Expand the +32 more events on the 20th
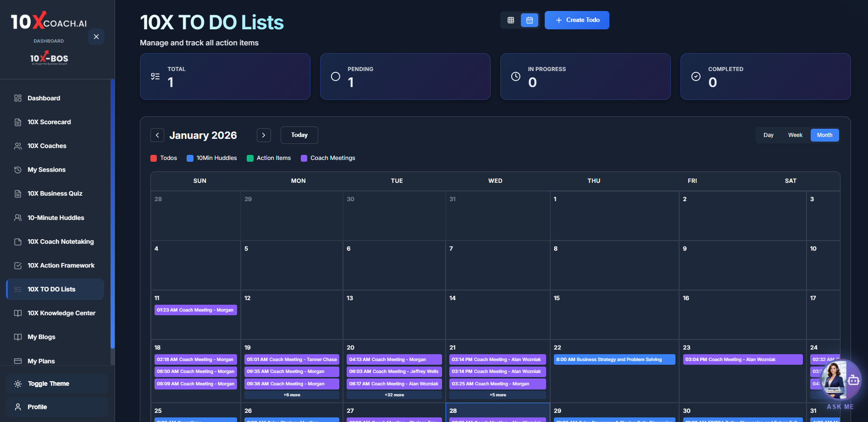This screenshot has width=868, height=422. [x=394, y=395]
